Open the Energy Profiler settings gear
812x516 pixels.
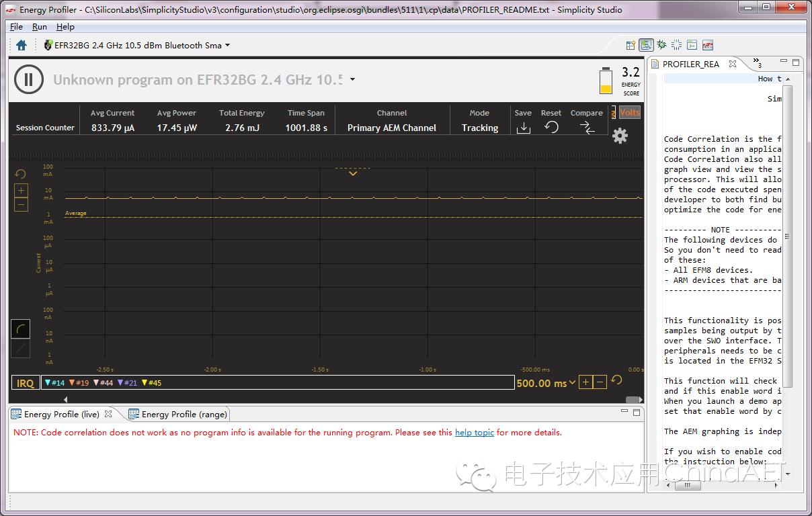[x=619, y=136]
